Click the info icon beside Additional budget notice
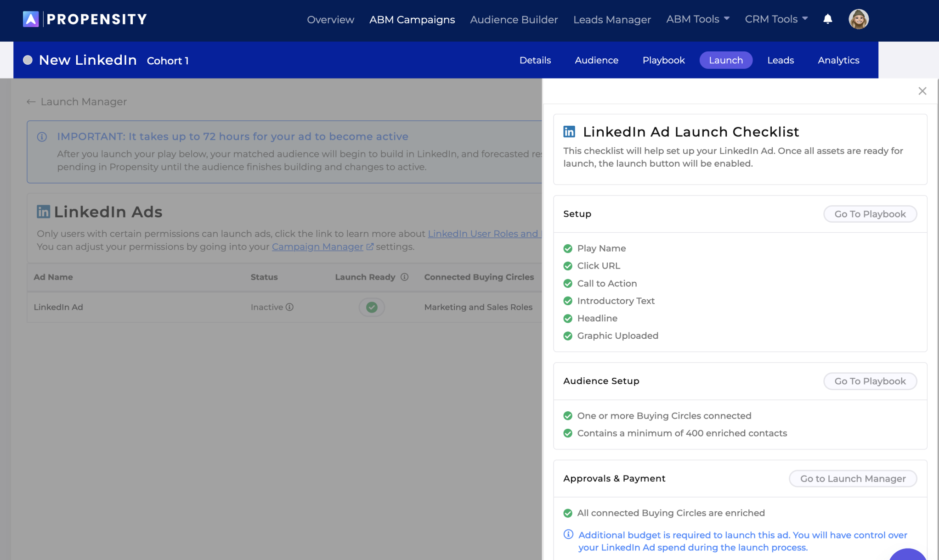939x560 pixels. coord(568,534)
